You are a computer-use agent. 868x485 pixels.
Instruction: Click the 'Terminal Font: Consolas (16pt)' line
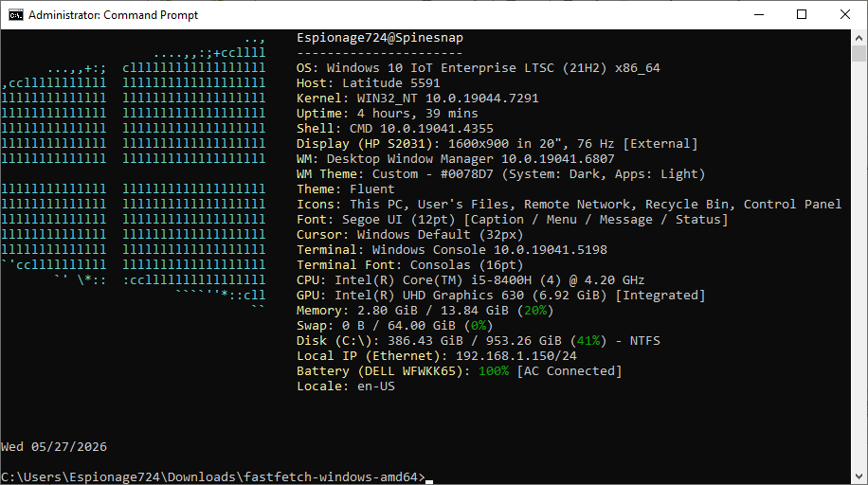(409, 265)
